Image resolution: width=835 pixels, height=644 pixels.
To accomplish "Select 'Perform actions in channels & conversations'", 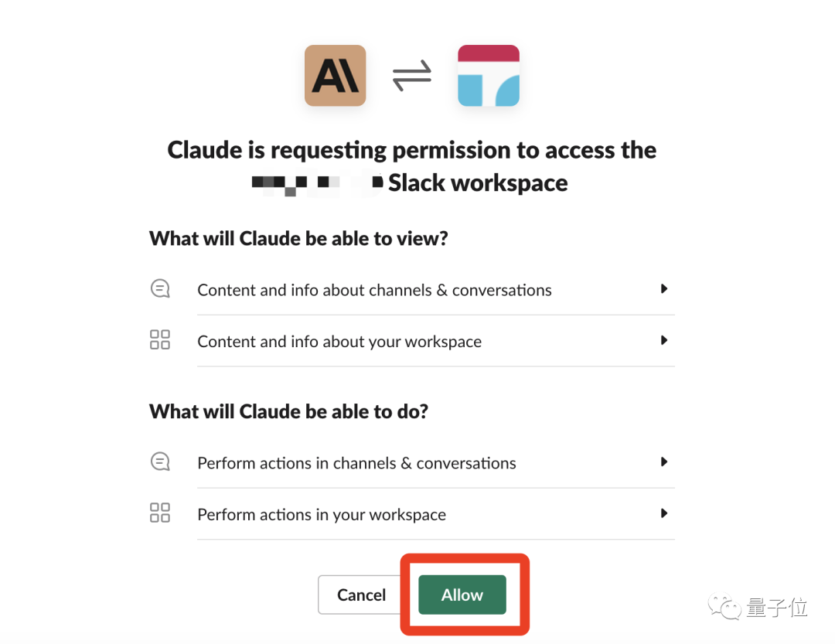I will click(x=356, y=463).
